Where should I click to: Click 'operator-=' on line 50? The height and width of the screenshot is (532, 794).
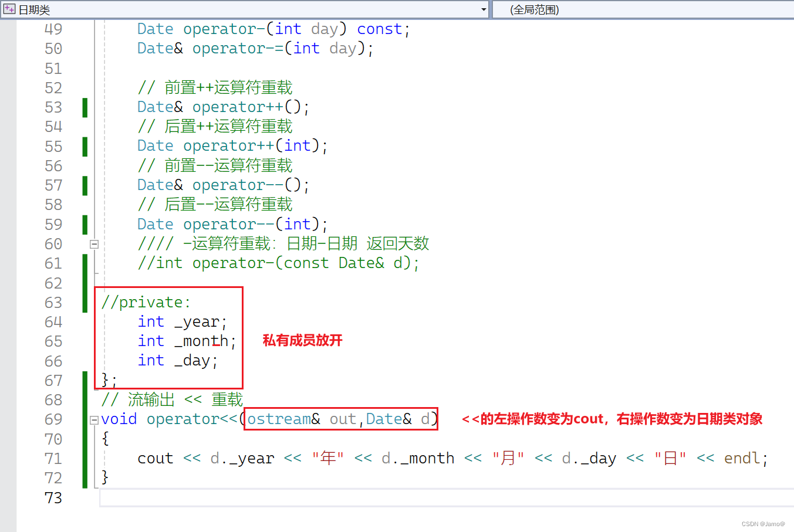tap(238, 49)
